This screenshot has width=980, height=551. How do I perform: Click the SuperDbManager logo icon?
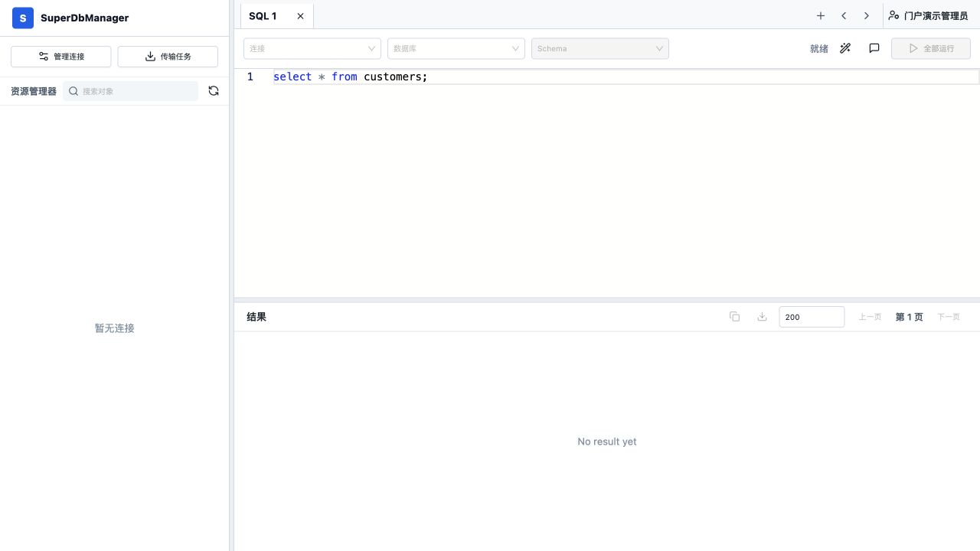[x=23, y=18]
